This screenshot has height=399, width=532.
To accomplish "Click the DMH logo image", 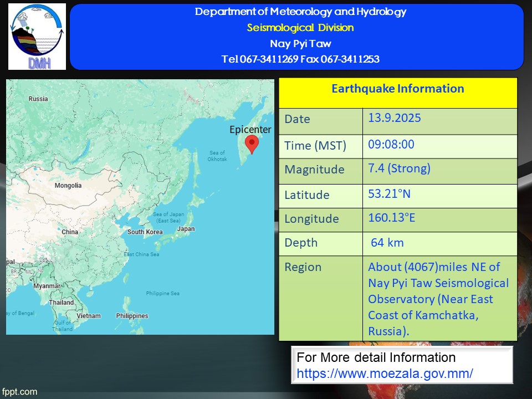I will tap(37, 37).
